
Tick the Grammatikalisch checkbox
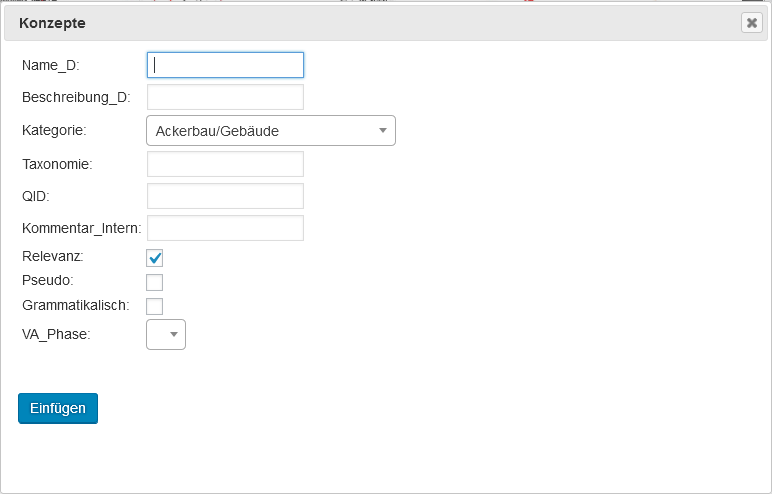coord(155,306)
